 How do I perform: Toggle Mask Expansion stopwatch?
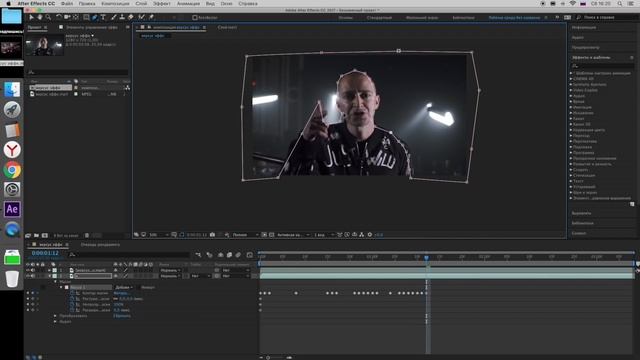(72, 310)
